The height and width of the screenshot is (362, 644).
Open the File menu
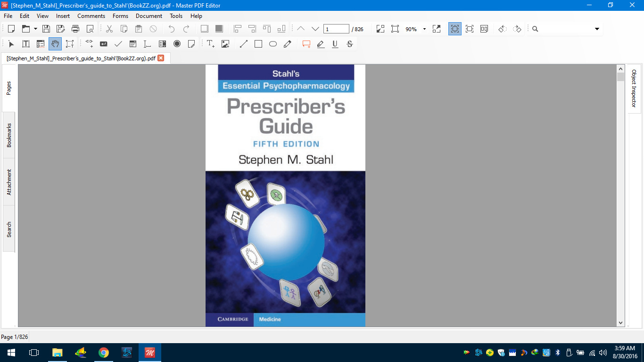click(x=8, y=16)
